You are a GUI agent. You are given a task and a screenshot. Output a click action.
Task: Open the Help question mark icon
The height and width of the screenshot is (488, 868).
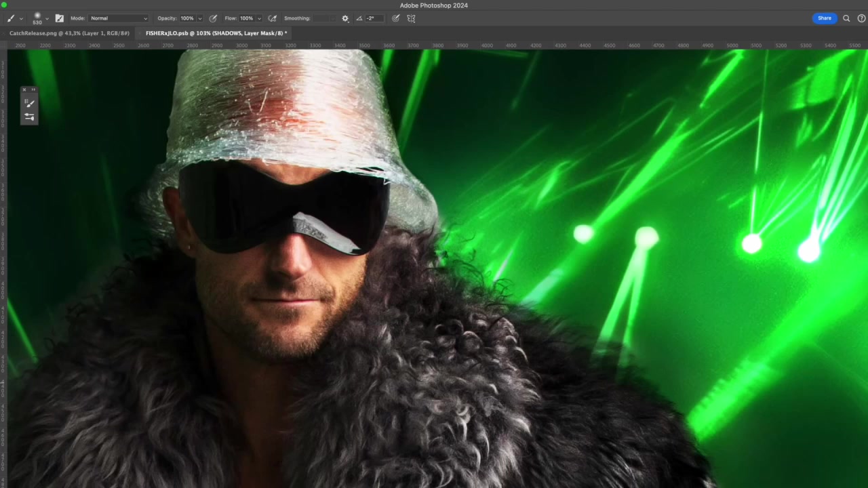pyautogui.click(x=861, y=18)
